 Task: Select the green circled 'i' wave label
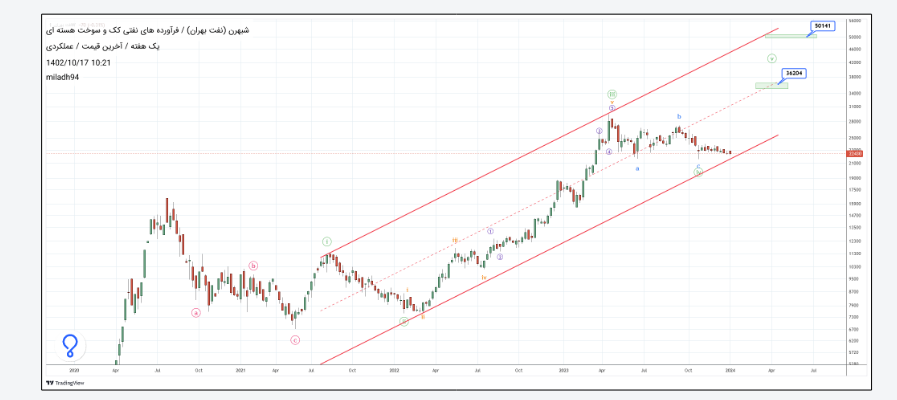[327, 242]
